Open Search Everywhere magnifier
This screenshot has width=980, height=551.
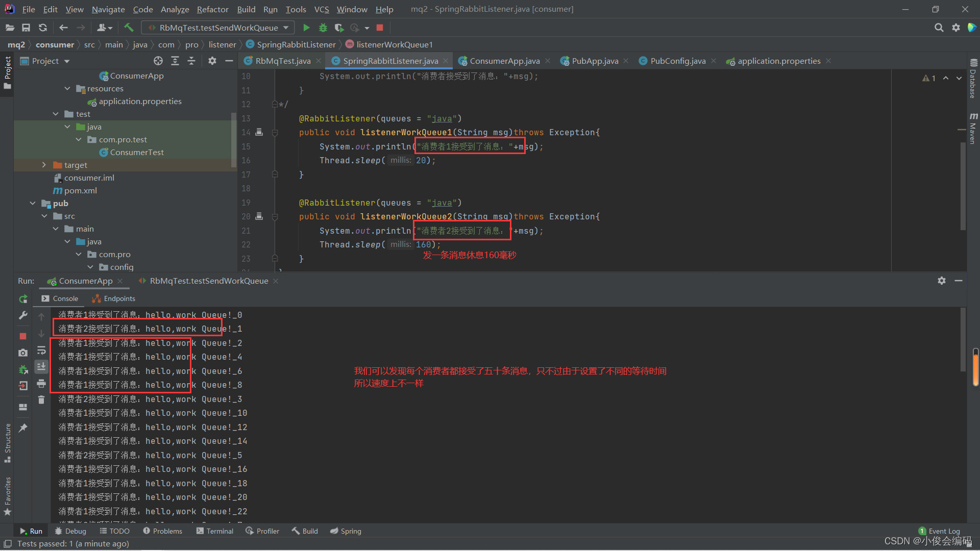point(939,28)
